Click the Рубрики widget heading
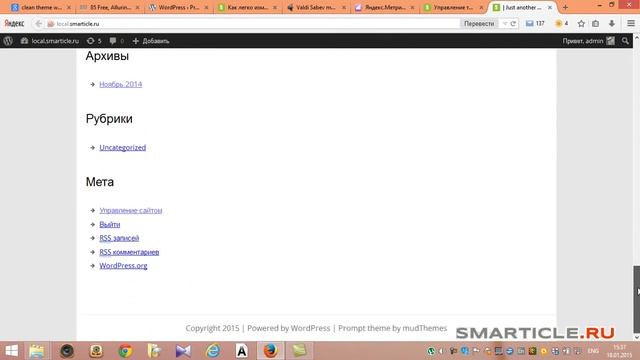The height and width of the screenshot is (360, 640). tap(109, 119)
